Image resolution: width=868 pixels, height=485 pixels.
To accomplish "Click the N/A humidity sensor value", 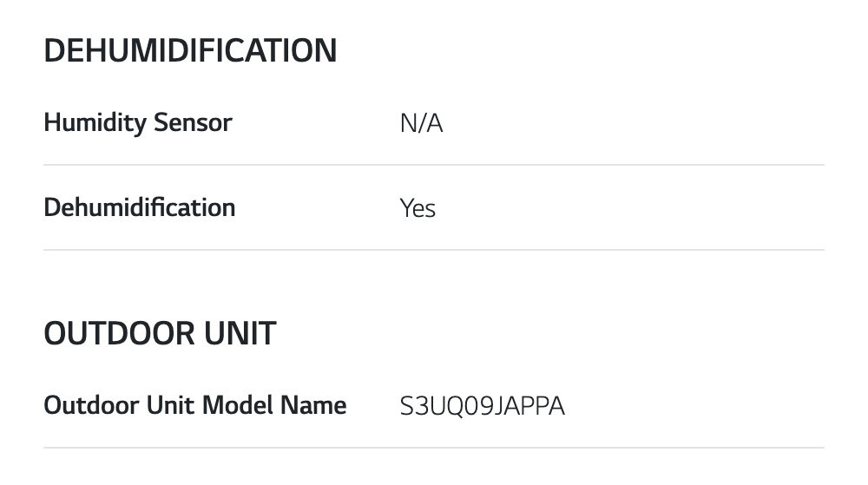I will [421, 124].
